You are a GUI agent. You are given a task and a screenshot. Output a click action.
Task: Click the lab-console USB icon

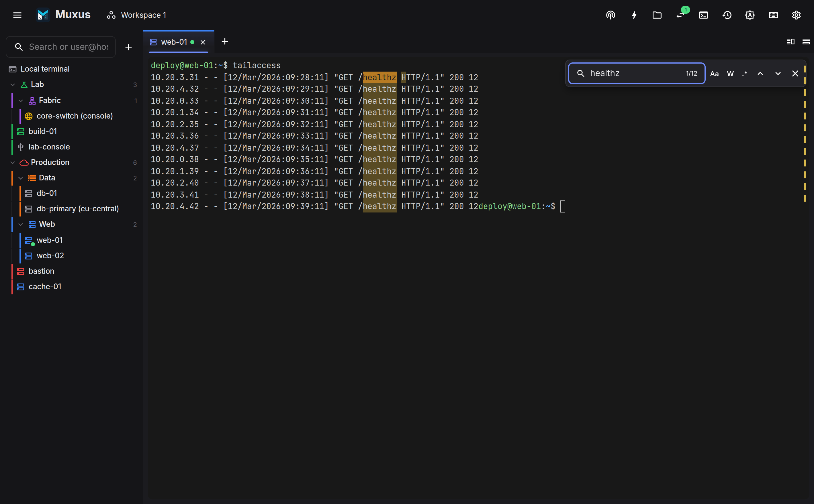pyautogui.click(x=21, y=147)
